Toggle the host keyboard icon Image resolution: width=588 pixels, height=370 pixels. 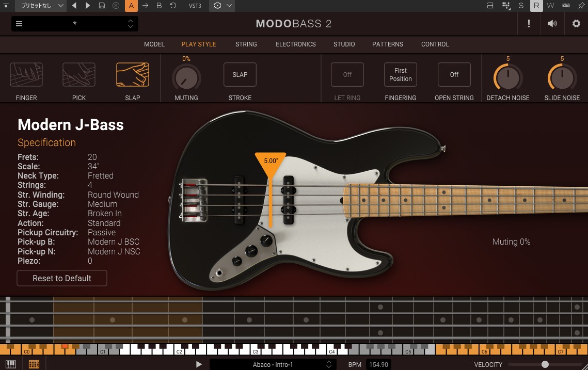tap(566, 6)
